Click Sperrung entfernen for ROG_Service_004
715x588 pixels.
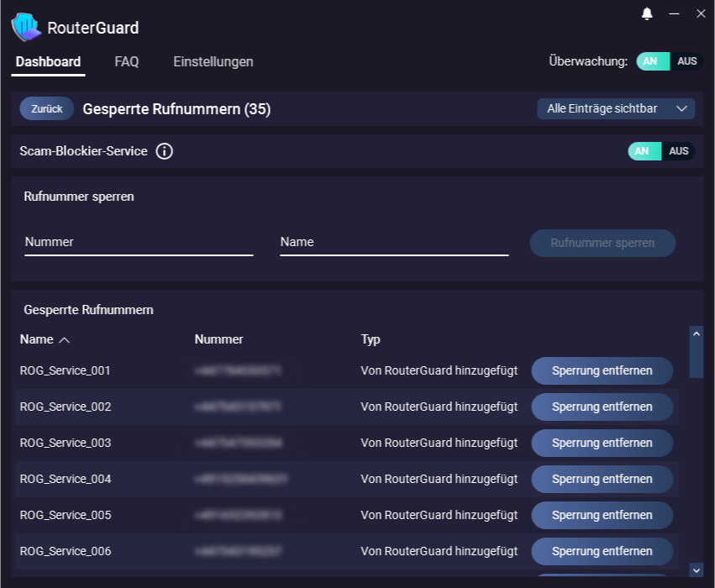(602, 479)
